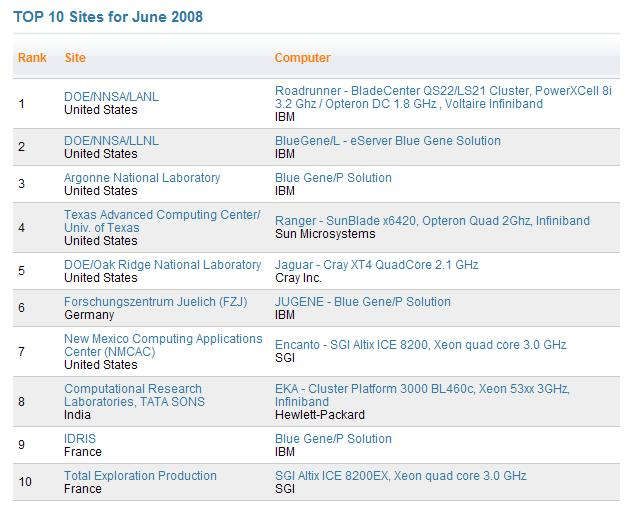Select BlueGene/L eServer Blue Gene Solution

[x=387, y=141]
